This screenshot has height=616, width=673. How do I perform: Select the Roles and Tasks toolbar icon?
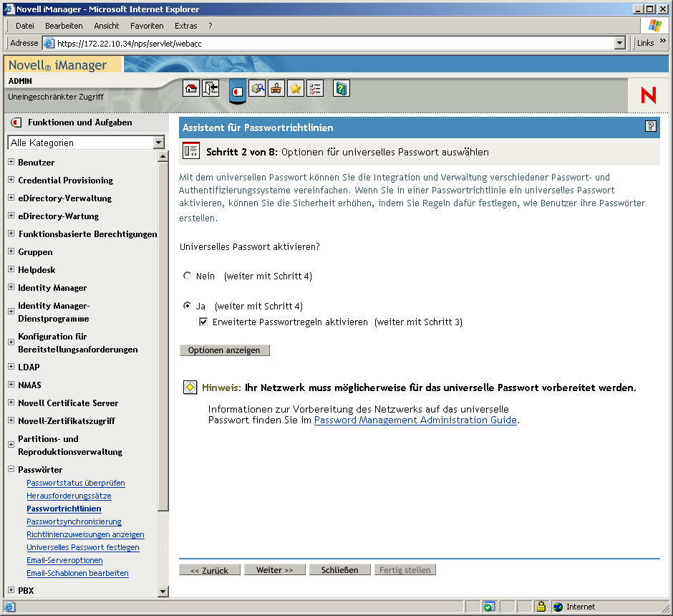[238, 90]
